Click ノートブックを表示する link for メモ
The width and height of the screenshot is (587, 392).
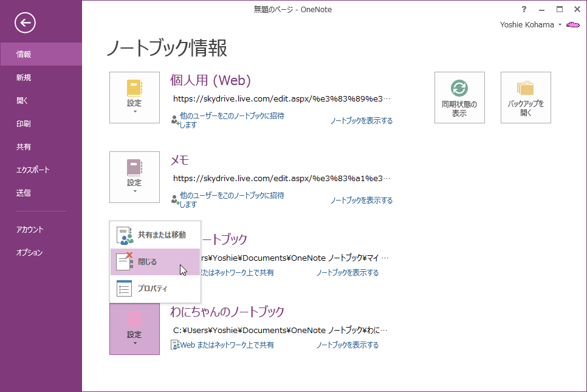click(361, 200)
